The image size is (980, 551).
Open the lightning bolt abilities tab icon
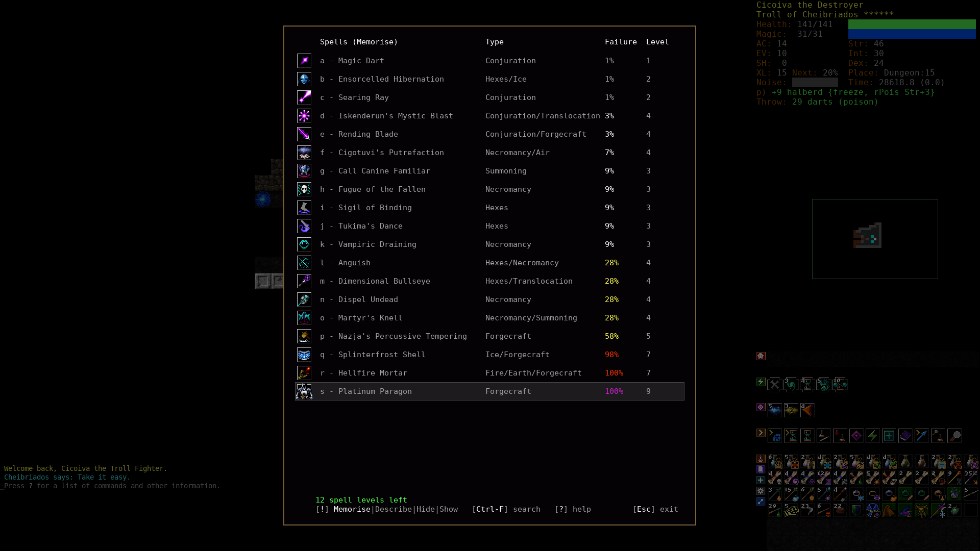click(761, 382)
